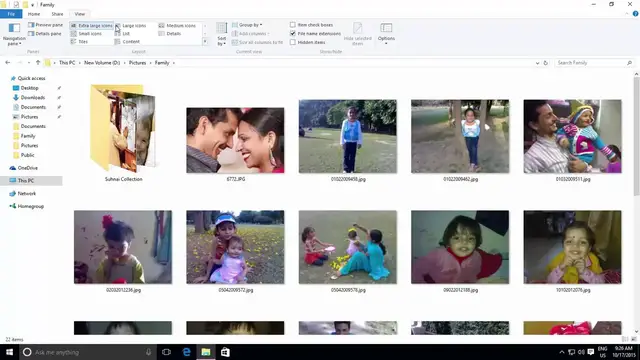Open Explorer help question mark icon
640x360 pixels.
(636, 14)
